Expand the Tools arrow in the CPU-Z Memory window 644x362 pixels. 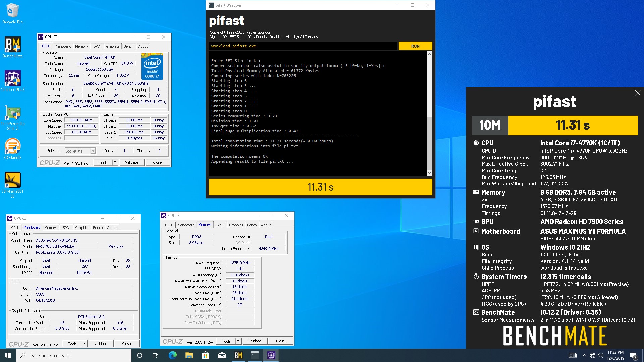click(x=238, y=341)
